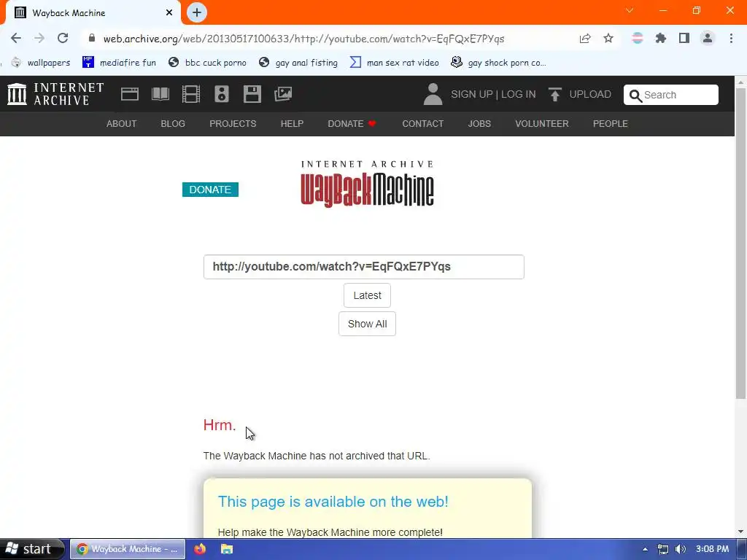Click the browser forward arrow

coord(39,39)
